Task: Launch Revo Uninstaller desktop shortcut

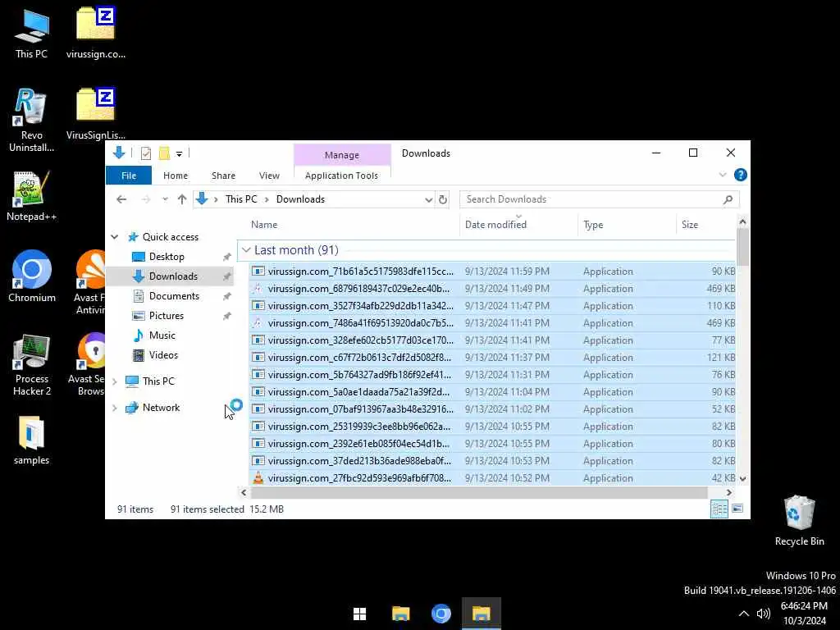Action: (x=31, y=120)
